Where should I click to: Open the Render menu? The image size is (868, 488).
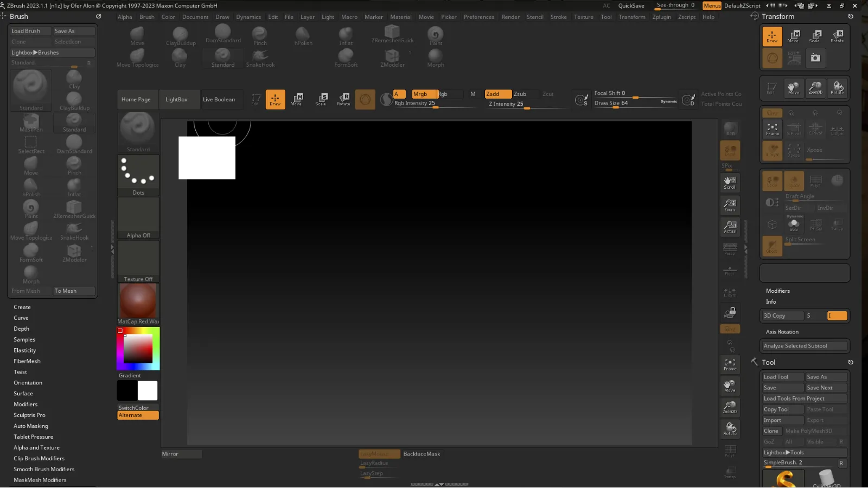pos(510,17)
